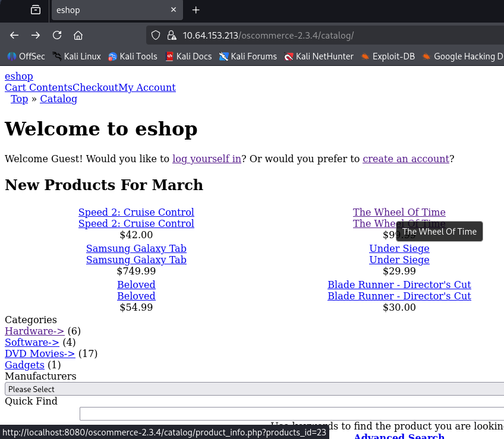
Task: Expand the Manufacturers Please Select dropdown
Action: [254, 389]
